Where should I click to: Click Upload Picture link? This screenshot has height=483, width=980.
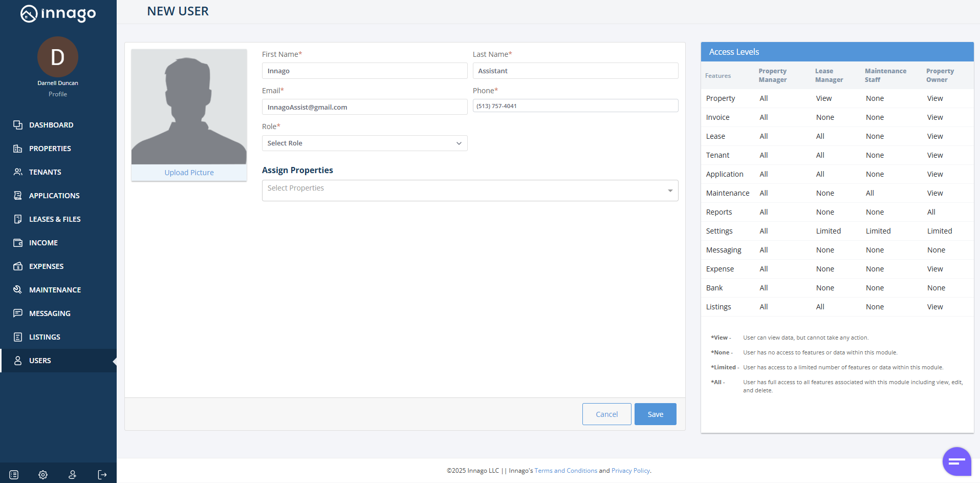[x=189, y=173]
